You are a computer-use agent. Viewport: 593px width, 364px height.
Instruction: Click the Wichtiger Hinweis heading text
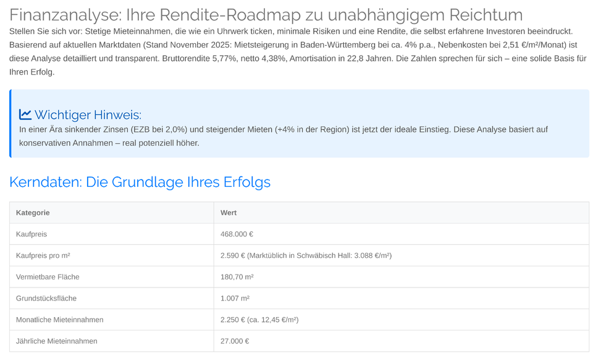tap(88, 115)
